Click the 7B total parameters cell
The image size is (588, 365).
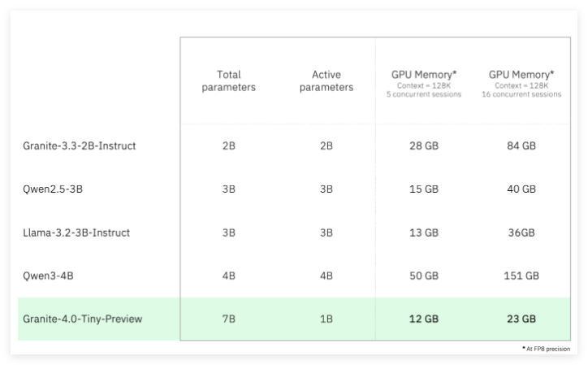coord(229,319)
